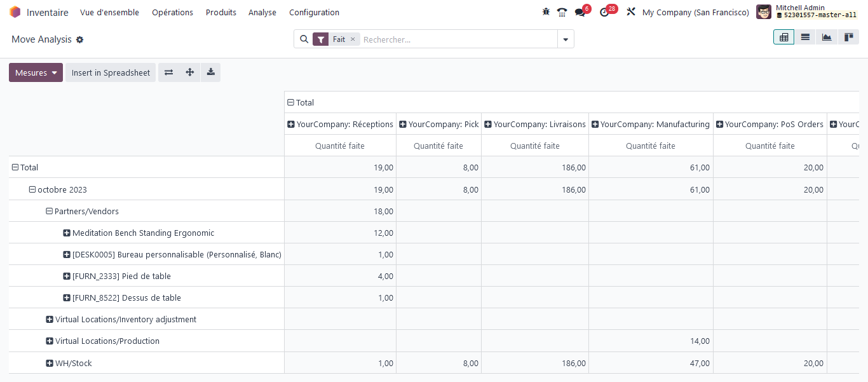This screenshot has width=868, height=382.
Task: Collapse the octobre 2023 row group
Action: click(32, 189)
